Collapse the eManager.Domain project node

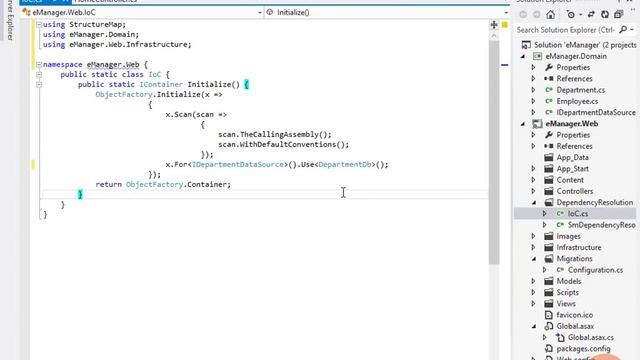click(523, 56)
